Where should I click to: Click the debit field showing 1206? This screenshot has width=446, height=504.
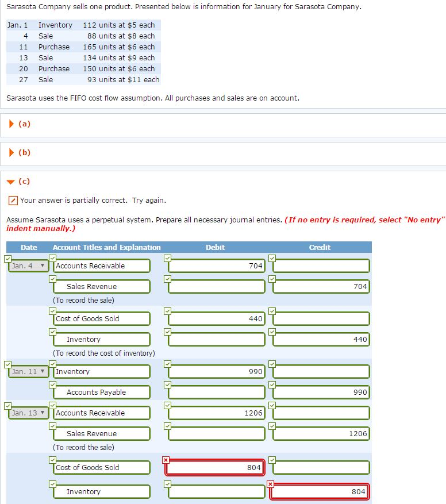pyautogui.click(x=217, y=413)
